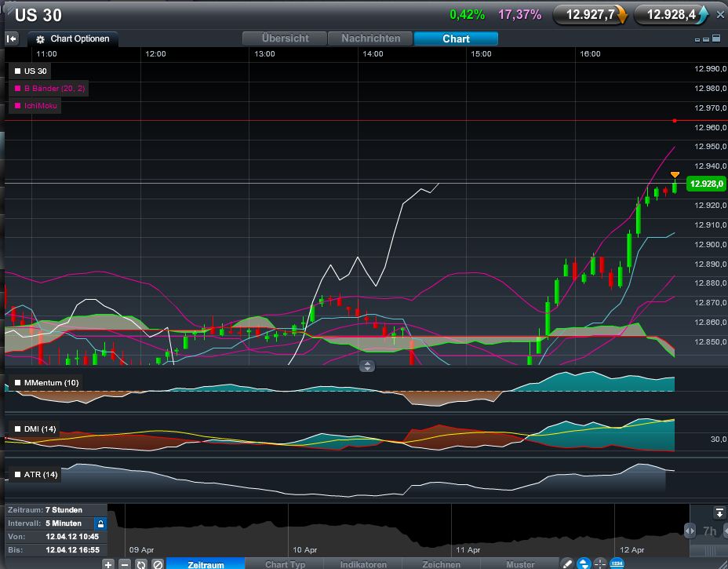Screen dimensions: 728x569
Task: Click the zoom out minus icon
Action: (x=124, y=564)
